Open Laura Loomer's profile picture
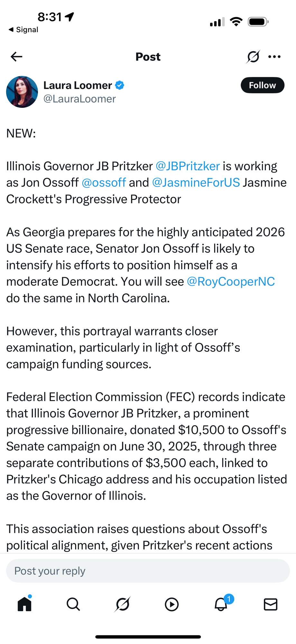296x644 pixels. [x=22, y=92]
